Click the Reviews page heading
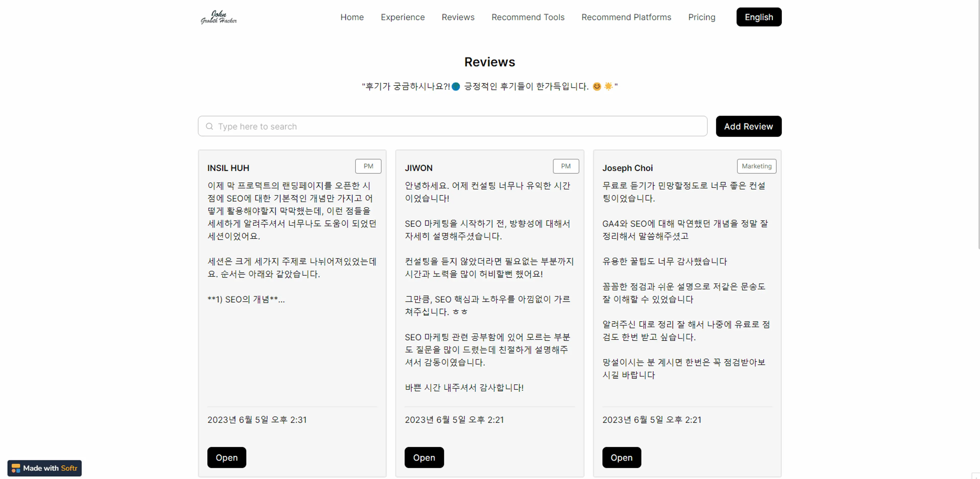The height and width of the screenshot is (479, 980). pyautogui.click(x=490, y=61)
